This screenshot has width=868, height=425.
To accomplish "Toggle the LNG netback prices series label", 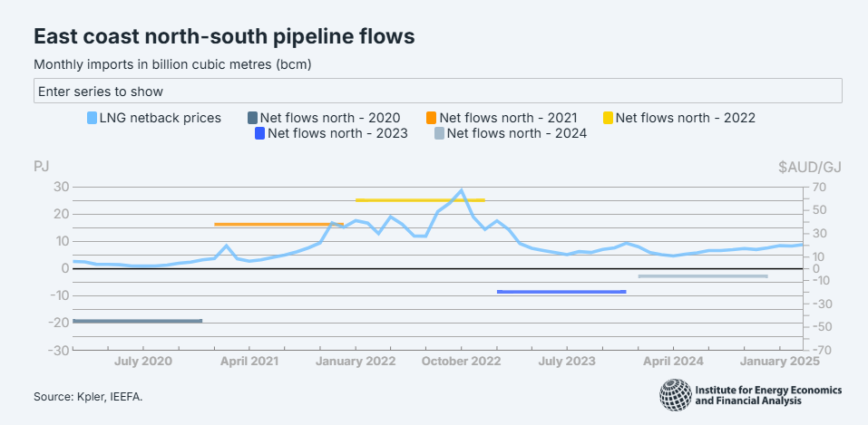I will coord(161,118).
